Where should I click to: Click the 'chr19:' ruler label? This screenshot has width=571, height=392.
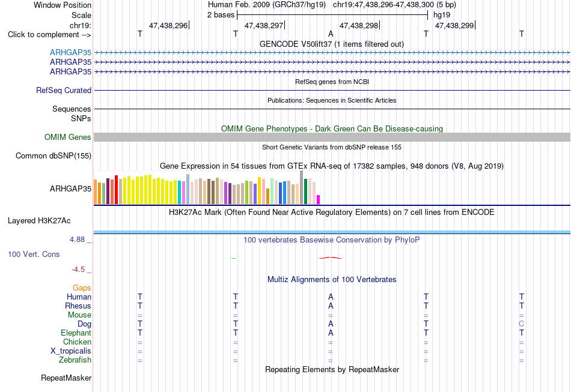coord(81,25)
